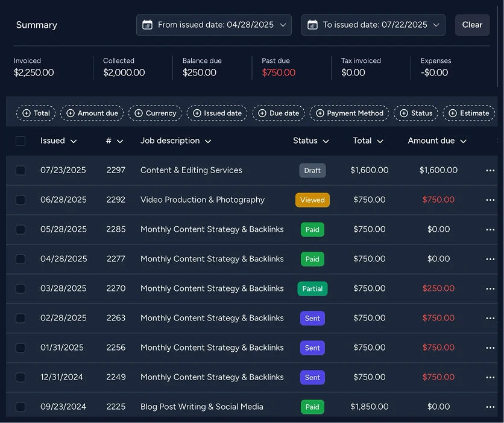The width and height of the screenshot is (504, 423).
Task: Click the Expenses -$0.00 summary value
Action: pos(434,72)
